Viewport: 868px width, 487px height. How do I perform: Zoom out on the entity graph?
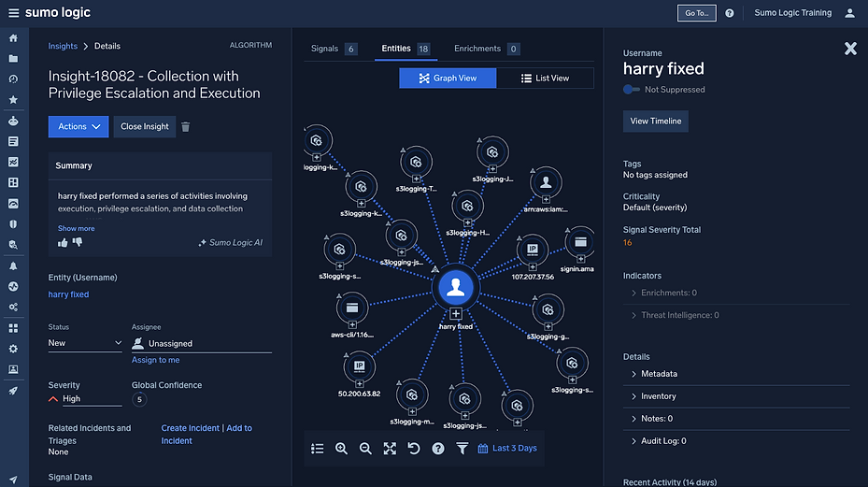pos(365,449)
